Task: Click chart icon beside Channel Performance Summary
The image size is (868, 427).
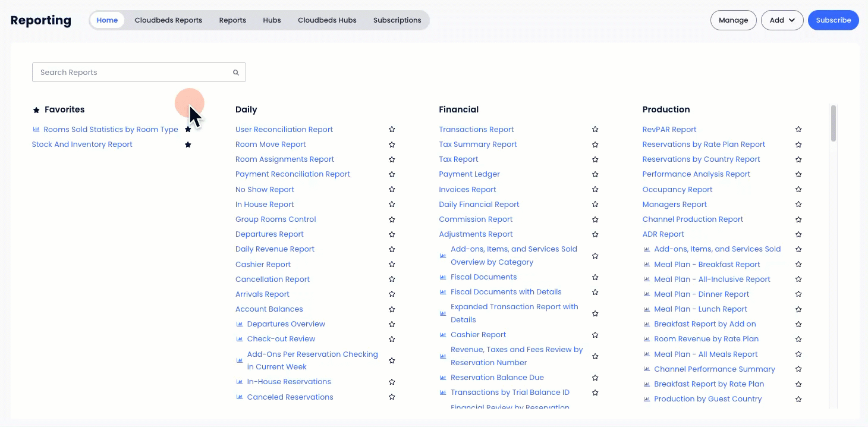Action: pyautogui.click(x=647, y=369)
